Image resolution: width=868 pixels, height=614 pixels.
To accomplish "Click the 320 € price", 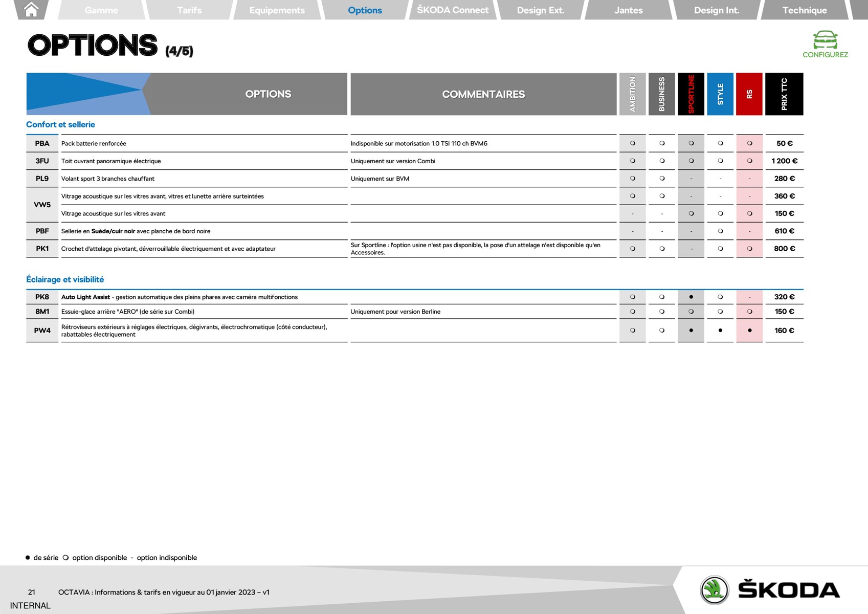I will tap(784, 297).
